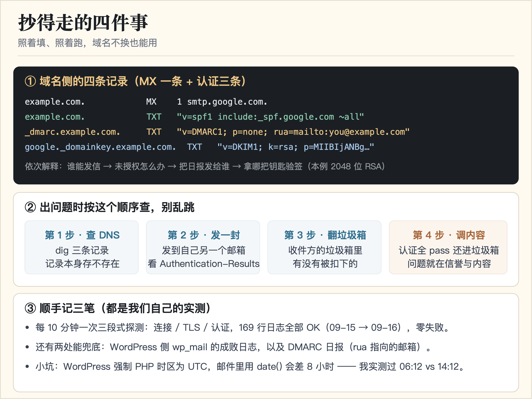This screenshot has height=399, width=532.
Task: Select the card 第 4 步 · 调内容
Action: [448, 247]
